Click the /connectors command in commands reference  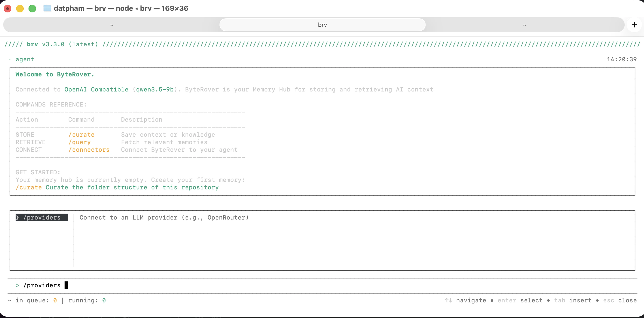[89, 150]
